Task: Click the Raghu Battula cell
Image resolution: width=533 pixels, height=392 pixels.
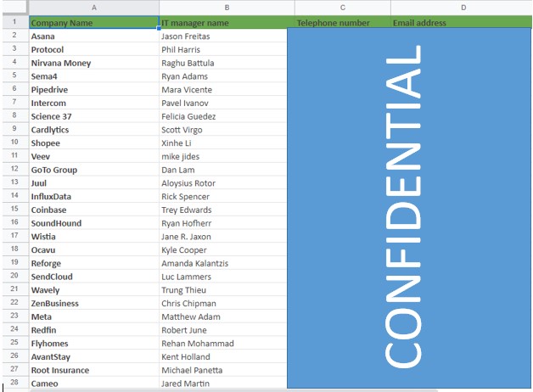Action: pyautogui.click(x=223, y=63)
